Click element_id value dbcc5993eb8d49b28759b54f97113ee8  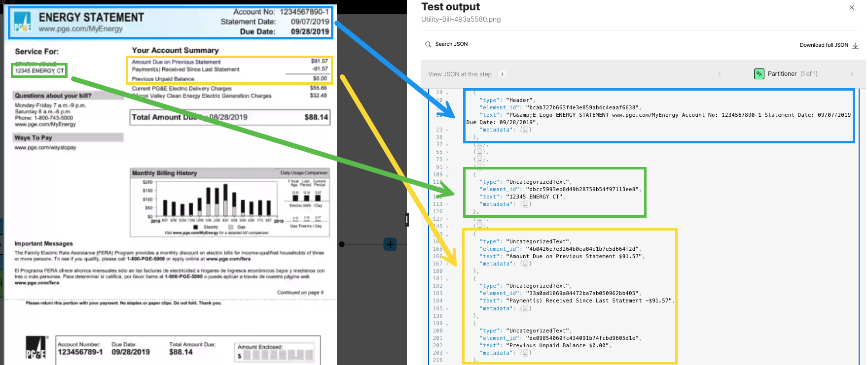pos(582,190)
